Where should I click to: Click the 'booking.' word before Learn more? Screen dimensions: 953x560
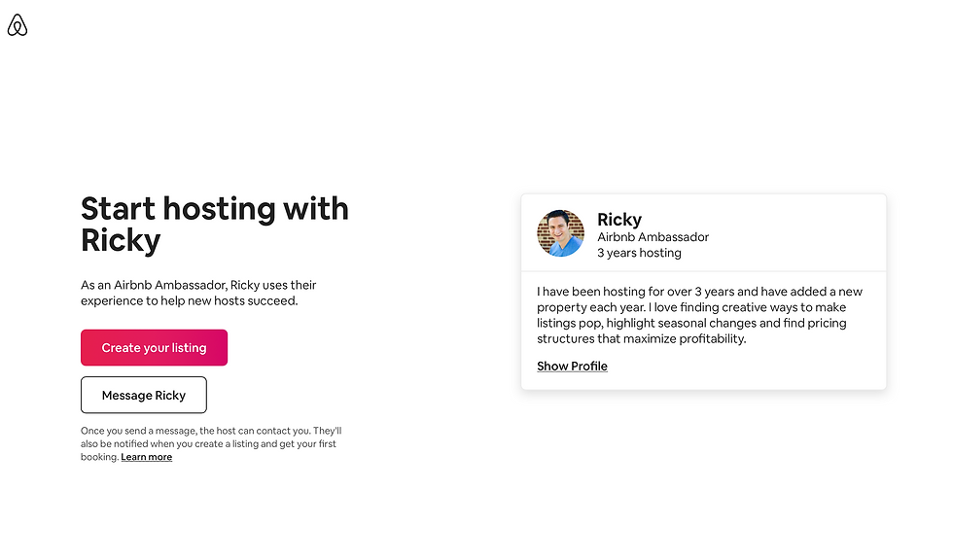(x=99, y=457)
